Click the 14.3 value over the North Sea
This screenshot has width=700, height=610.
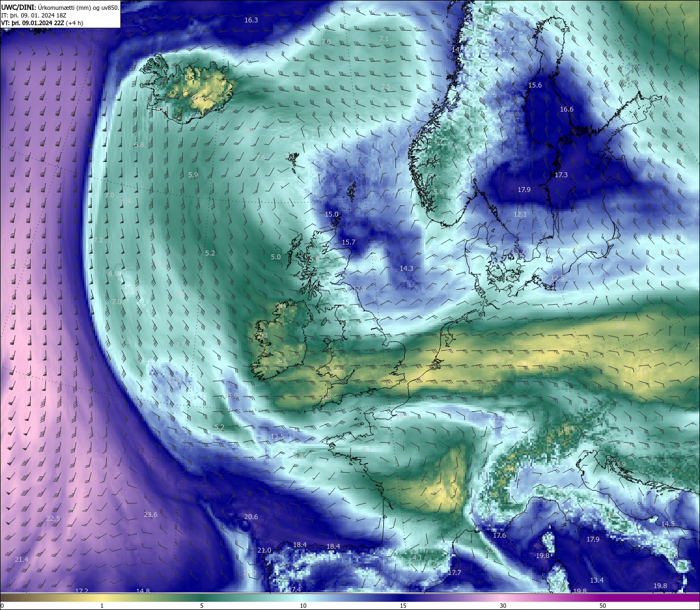406,268
